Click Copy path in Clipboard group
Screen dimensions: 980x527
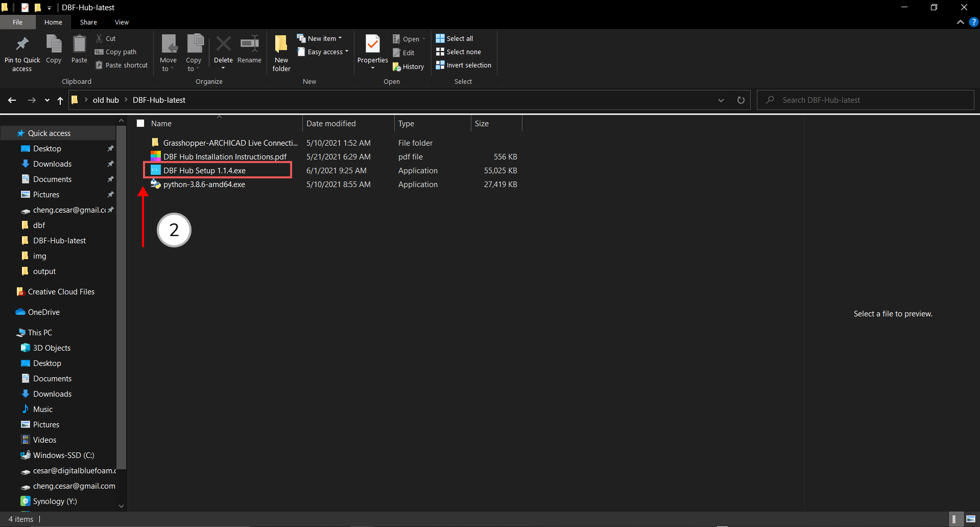116,52
